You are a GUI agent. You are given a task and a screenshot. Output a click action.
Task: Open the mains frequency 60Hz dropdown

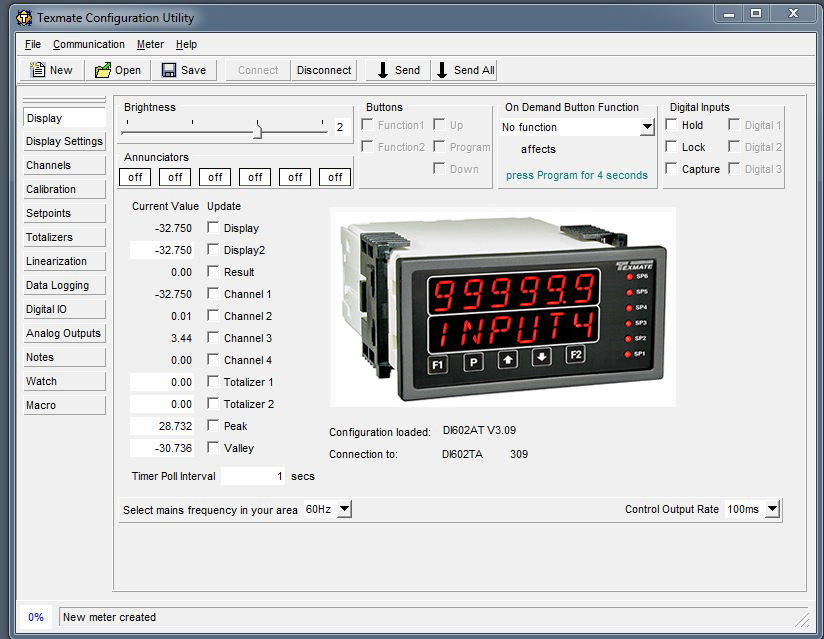tap(344, 509)
